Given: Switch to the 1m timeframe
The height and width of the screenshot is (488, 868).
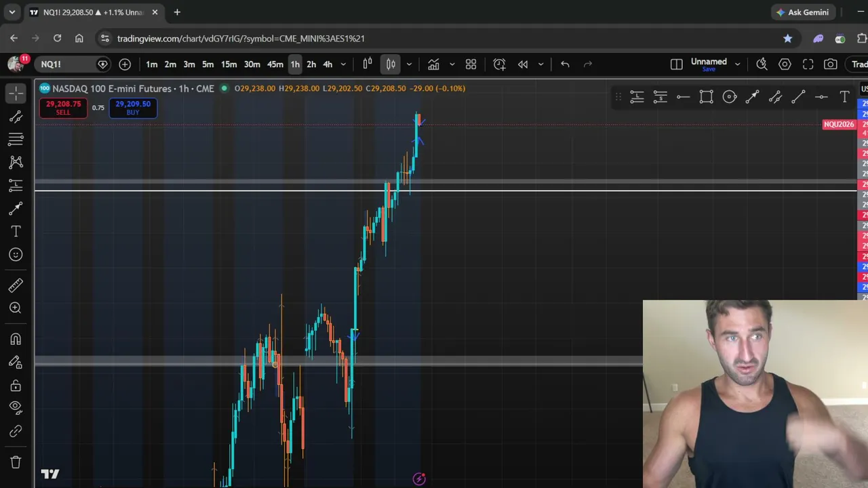Looking at the screenshot, I should 152,64.
